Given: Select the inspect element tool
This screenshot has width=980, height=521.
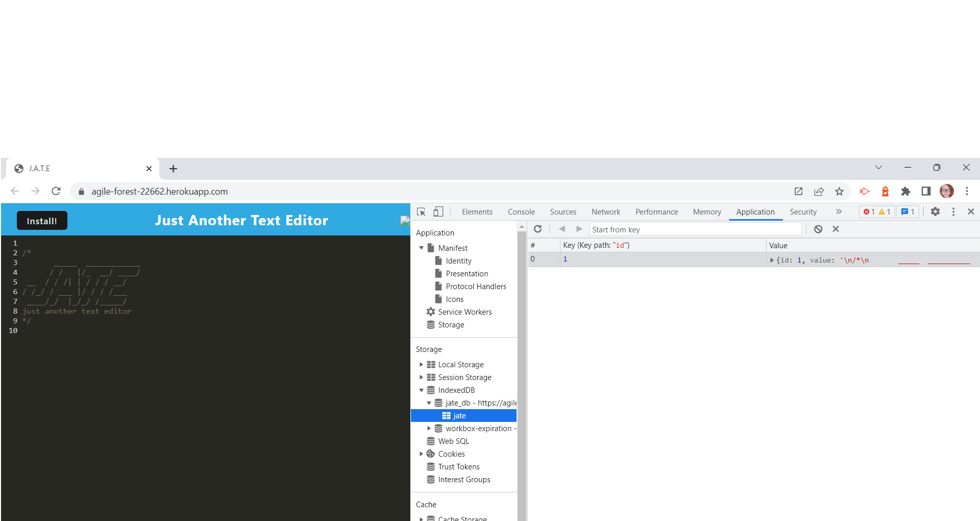Looking at the screenshot, I should point(420,211).
